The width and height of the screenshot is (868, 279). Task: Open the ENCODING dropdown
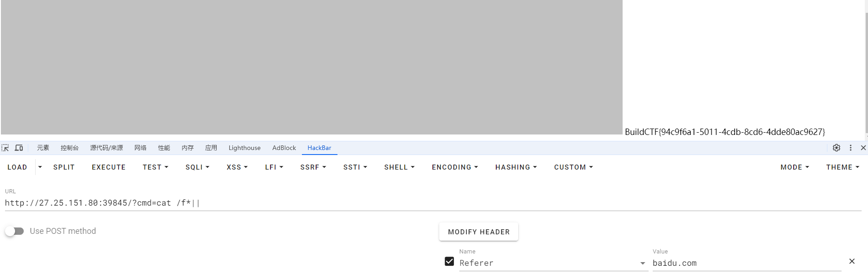click(455, 167)
